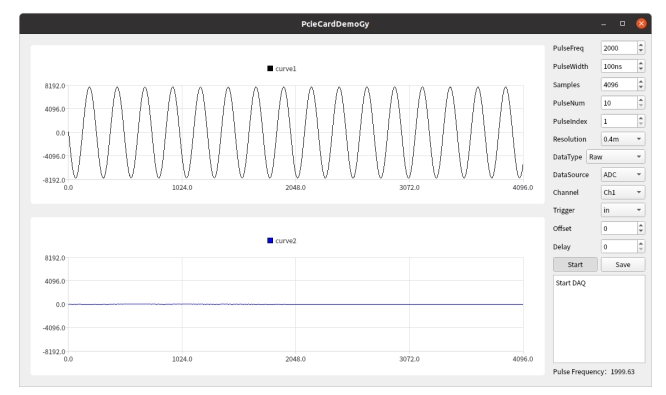Click the PcieCardDemoGy title bar text
666x395 pixels.
coord(335,24)
